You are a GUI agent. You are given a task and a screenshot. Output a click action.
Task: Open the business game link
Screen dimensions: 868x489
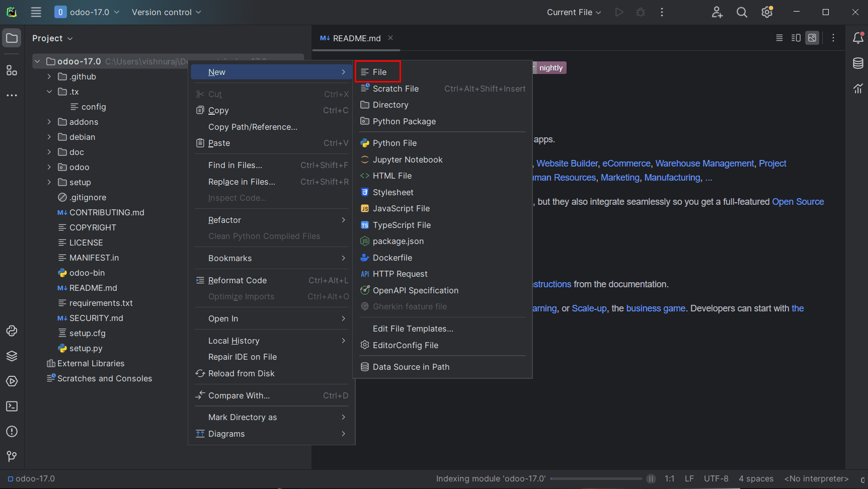pos(656,308)
